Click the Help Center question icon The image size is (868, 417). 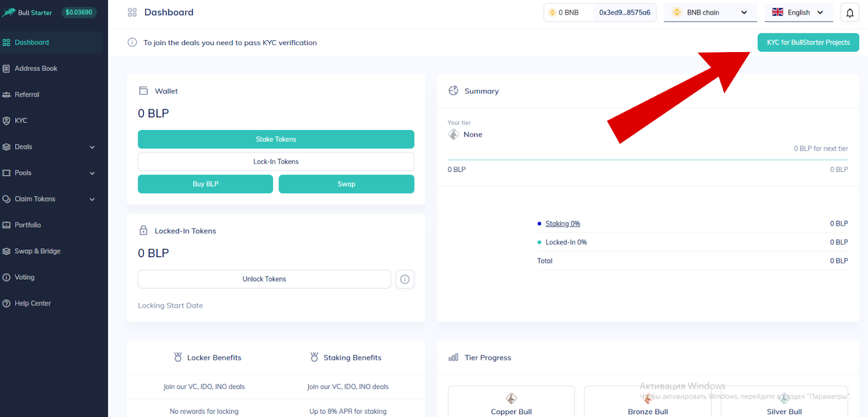7,304
